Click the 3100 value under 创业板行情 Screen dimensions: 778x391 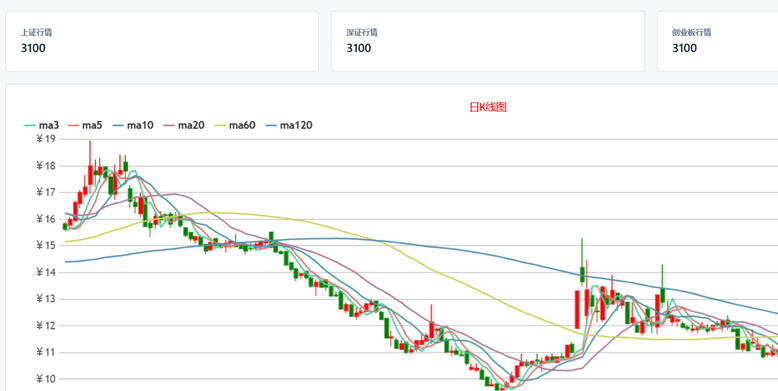(x=685, y=48)
